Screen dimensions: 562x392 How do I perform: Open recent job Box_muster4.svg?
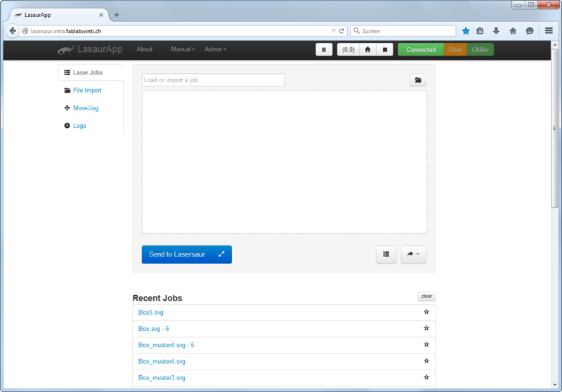162,362
